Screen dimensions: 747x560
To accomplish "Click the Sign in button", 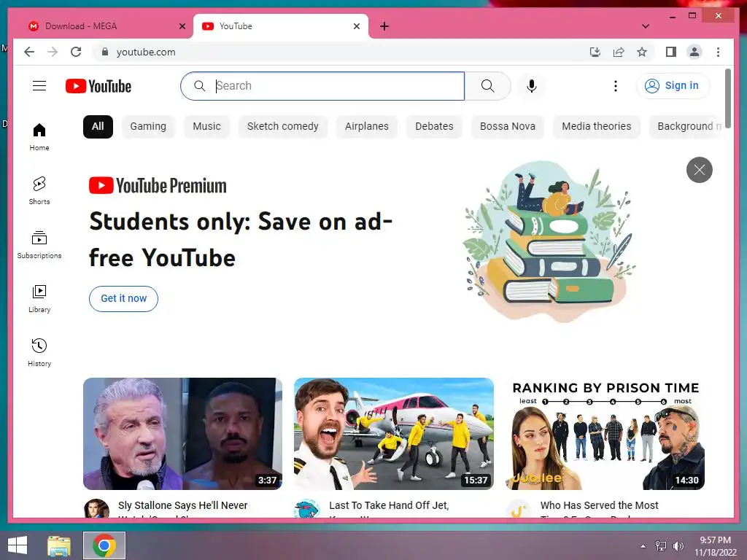I will coord(673,86).
